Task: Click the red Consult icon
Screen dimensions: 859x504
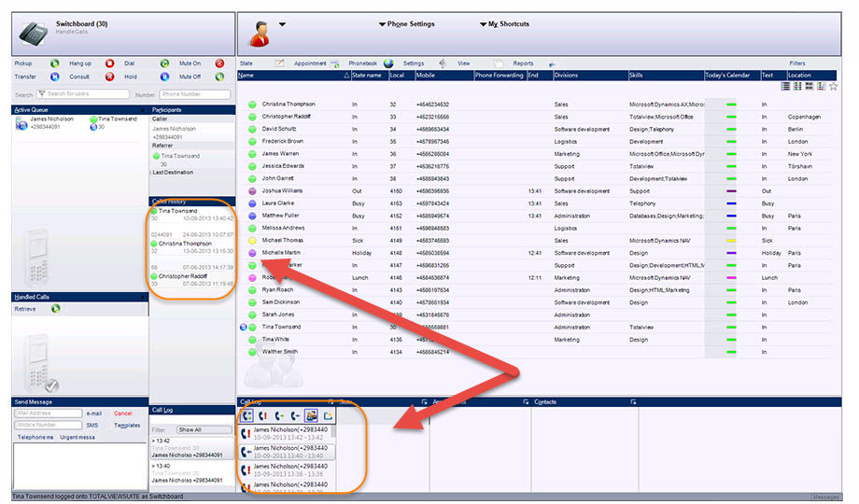Action: pyautogui.click(x=109, y=77)
